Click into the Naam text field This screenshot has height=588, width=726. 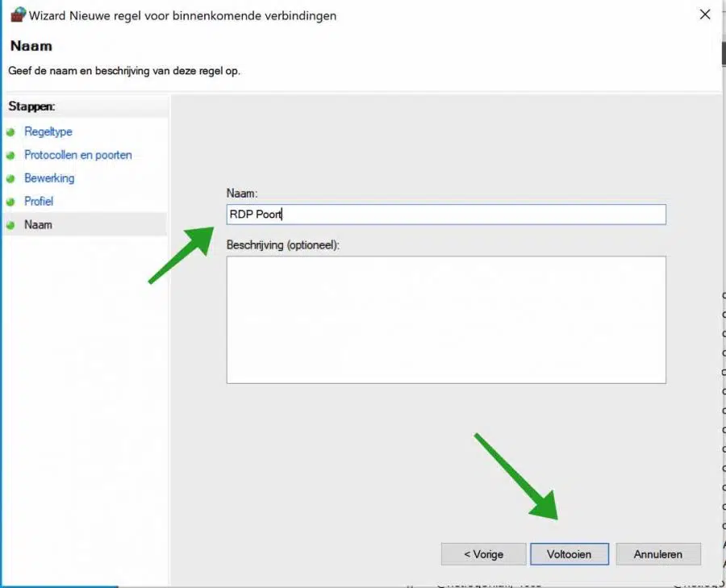click(446, 215)
